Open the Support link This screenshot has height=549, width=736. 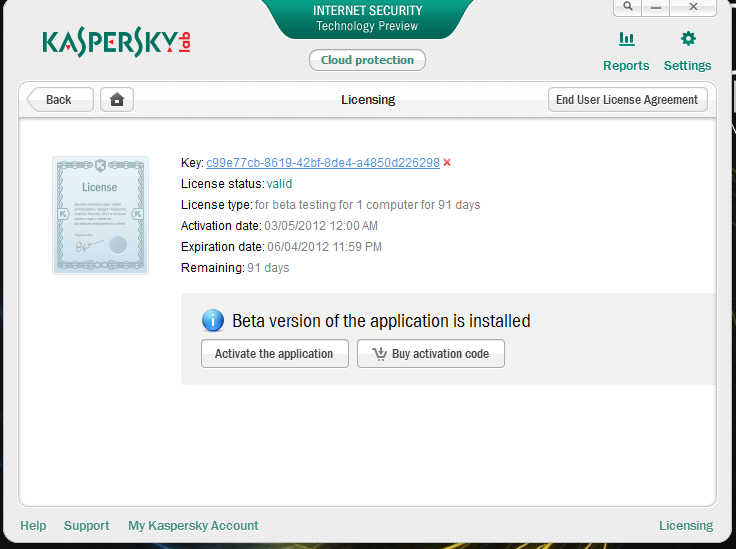[x=86, y=526]
